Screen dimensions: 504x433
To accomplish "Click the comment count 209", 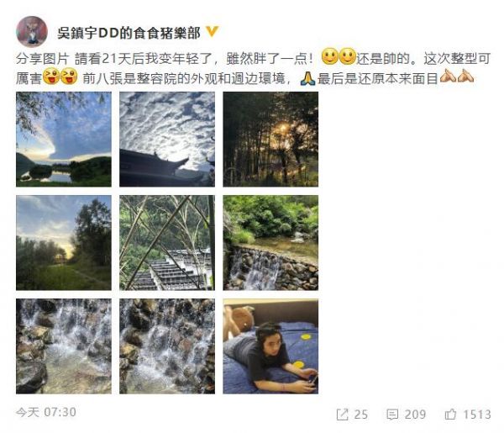I will click(415, 414).
